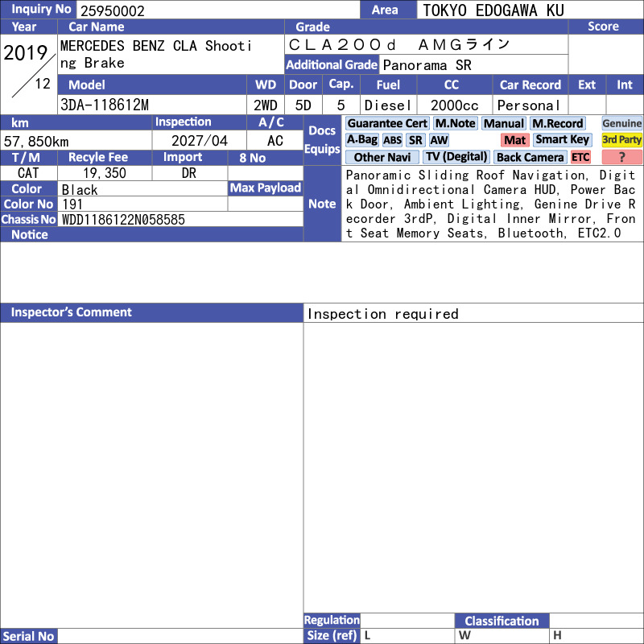Select the Manual document badge

(x=504, y=123)
